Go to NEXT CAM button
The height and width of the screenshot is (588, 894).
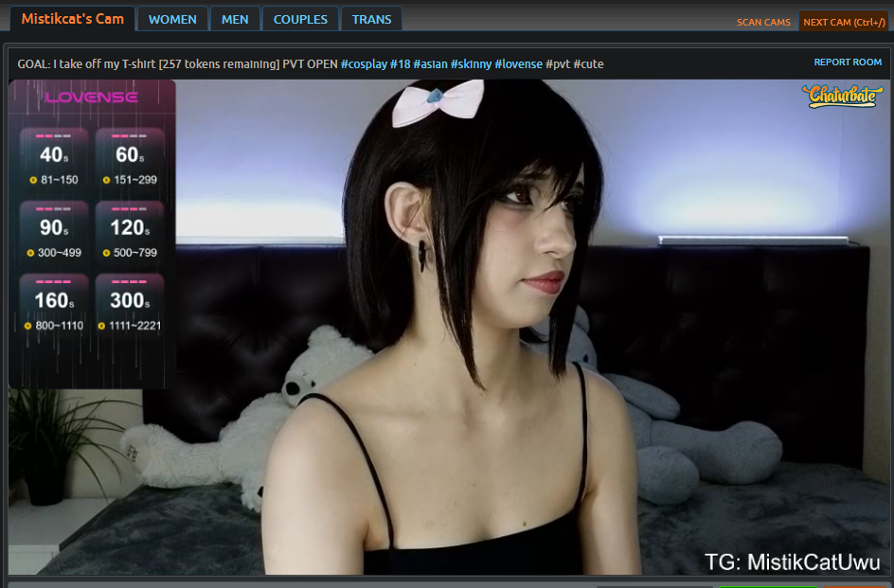point(844,22)
